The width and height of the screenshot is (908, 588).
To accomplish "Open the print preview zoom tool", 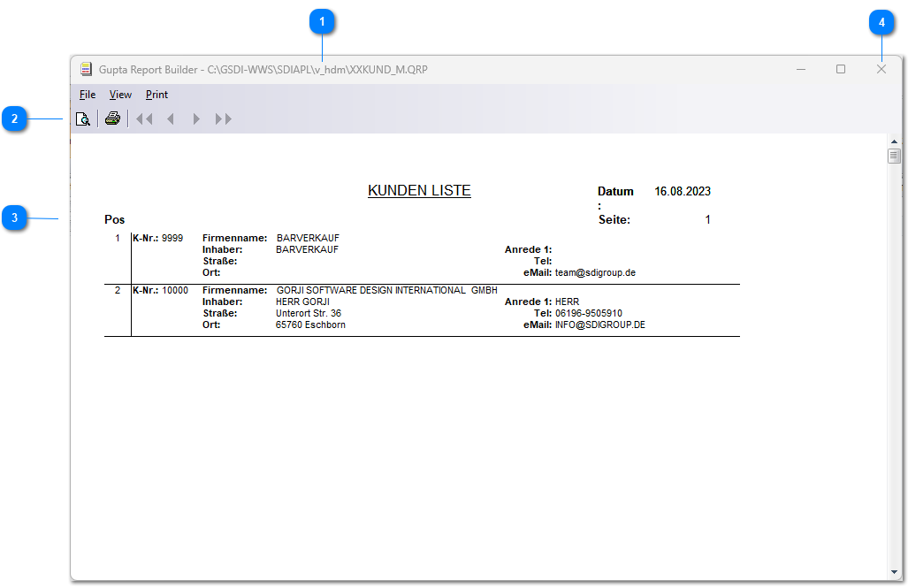I will [x=83, y=118].
